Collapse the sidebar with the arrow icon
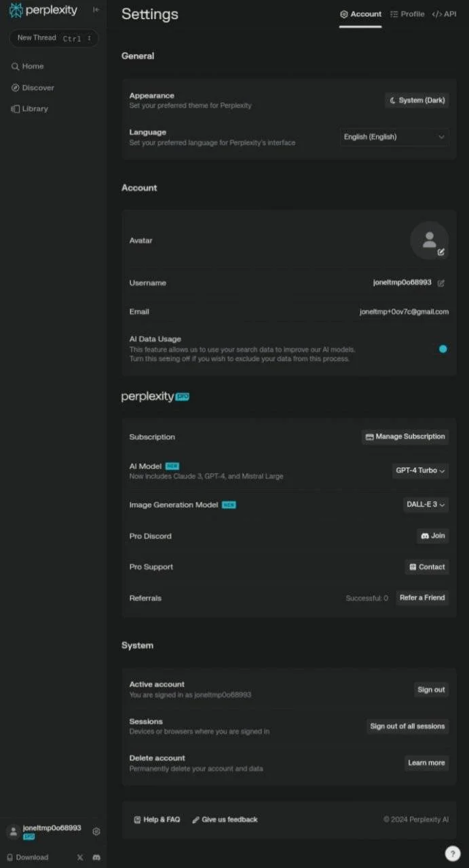Screen dimensions: 469x868 pyautogui.click(x=96, y=10)
